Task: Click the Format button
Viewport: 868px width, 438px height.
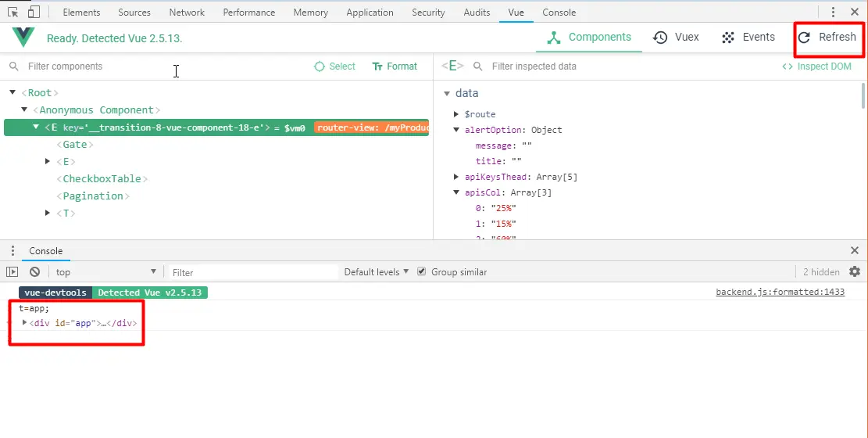Action: (x=395, y=66)
